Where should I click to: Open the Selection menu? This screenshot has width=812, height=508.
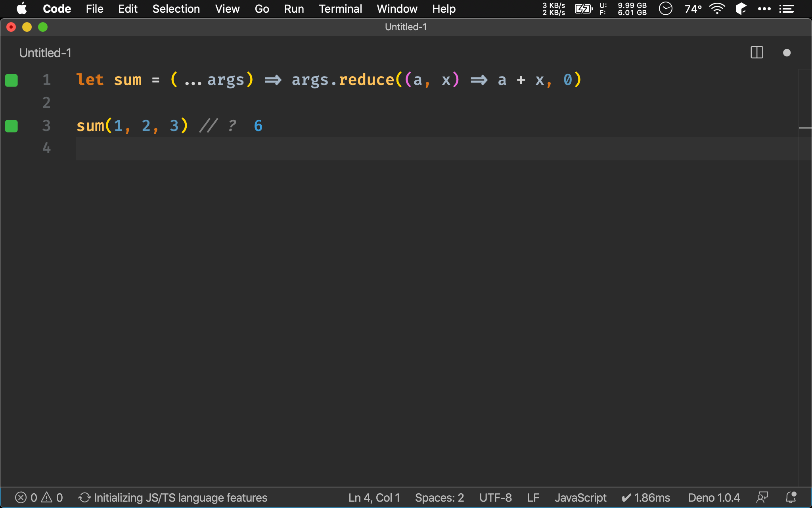tap(176, 9)
